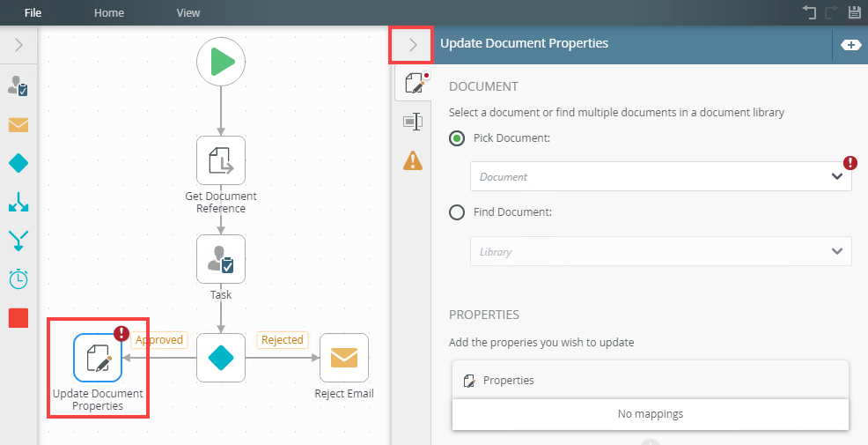Open the Document dropdown
This screenshot has width=868, height=445.
pyautogui.click(x=660, y=176)
